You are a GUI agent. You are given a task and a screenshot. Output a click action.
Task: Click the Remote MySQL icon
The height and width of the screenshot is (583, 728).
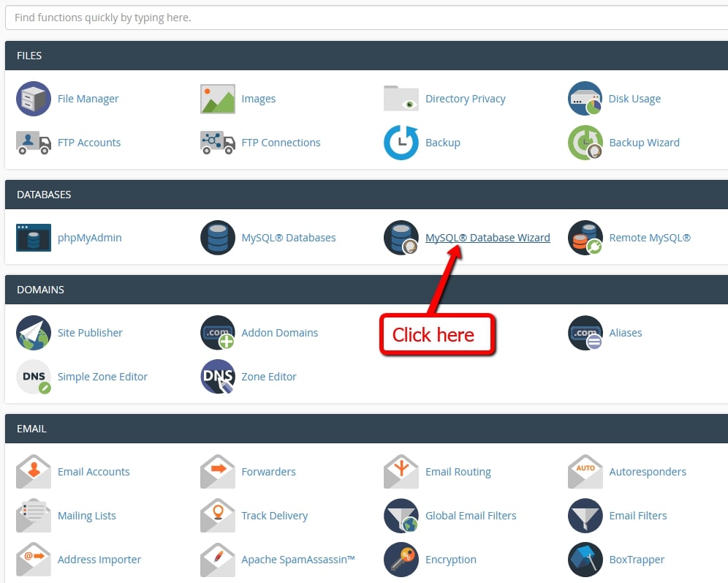(585, 237)
